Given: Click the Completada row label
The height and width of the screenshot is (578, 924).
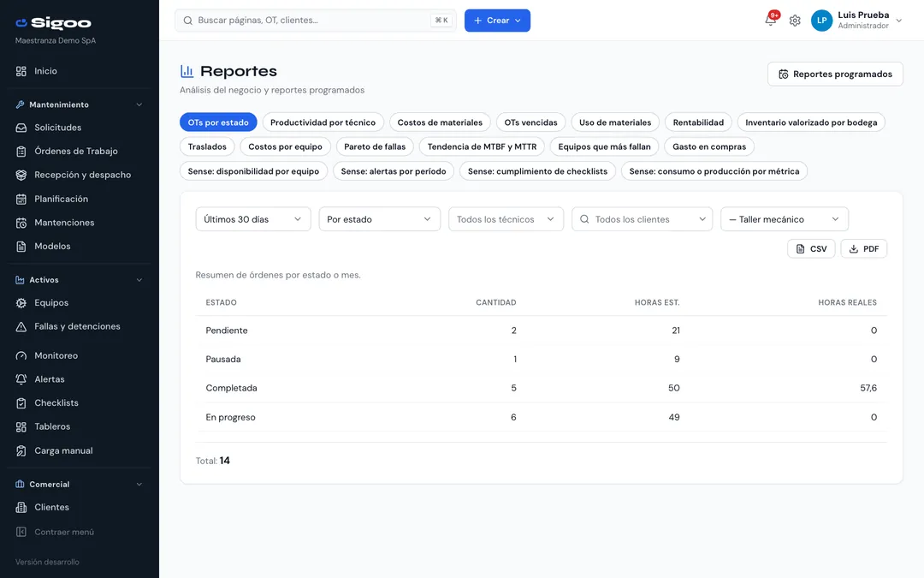Looking at the screenshot, I should [x=231, y=388].
